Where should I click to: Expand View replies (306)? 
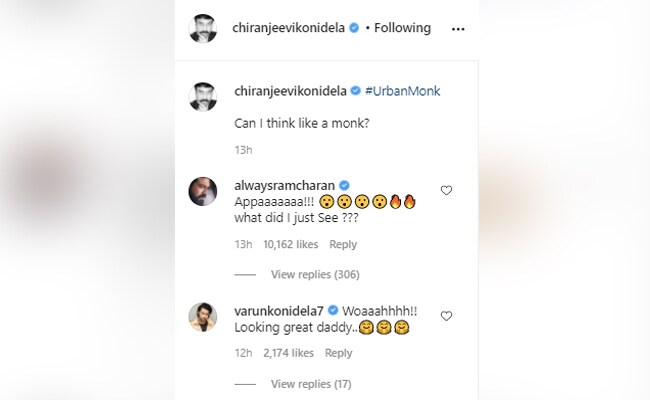coord(315,274)
